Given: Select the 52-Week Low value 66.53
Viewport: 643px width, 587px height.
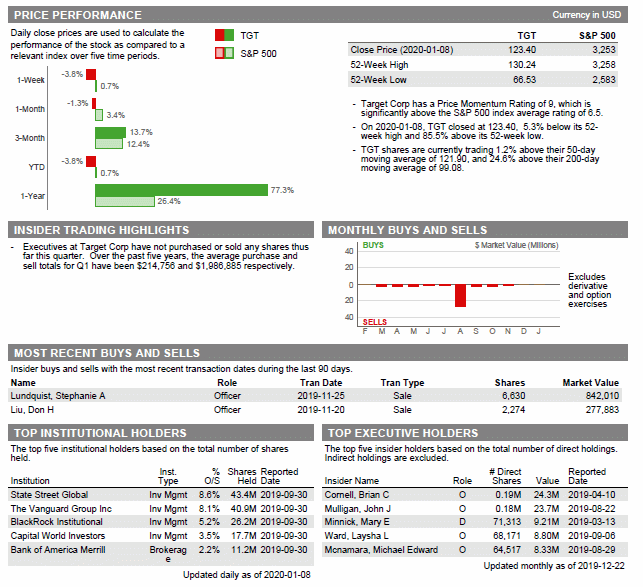Looking at the screenshot, I should coord(524,80).
